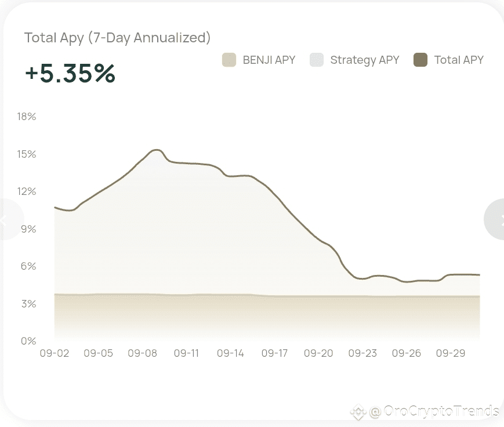Click the BENJI APY legend color swatch
The image size is (504, 427).
pos(229,60)
